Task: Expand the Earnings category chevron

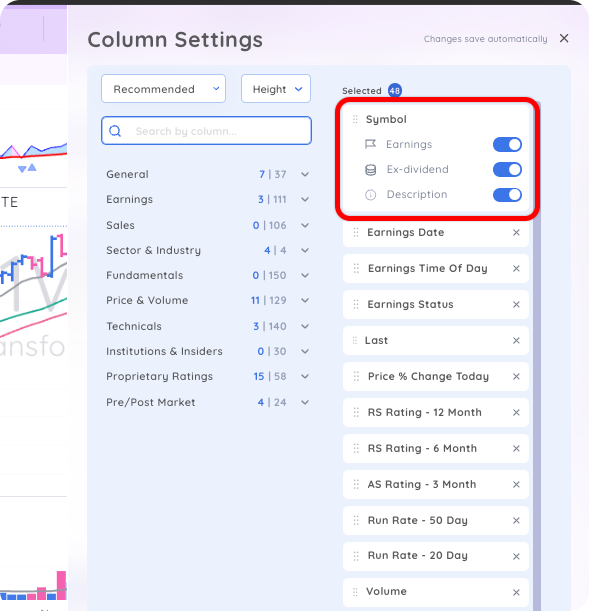Action: point(305,200)
